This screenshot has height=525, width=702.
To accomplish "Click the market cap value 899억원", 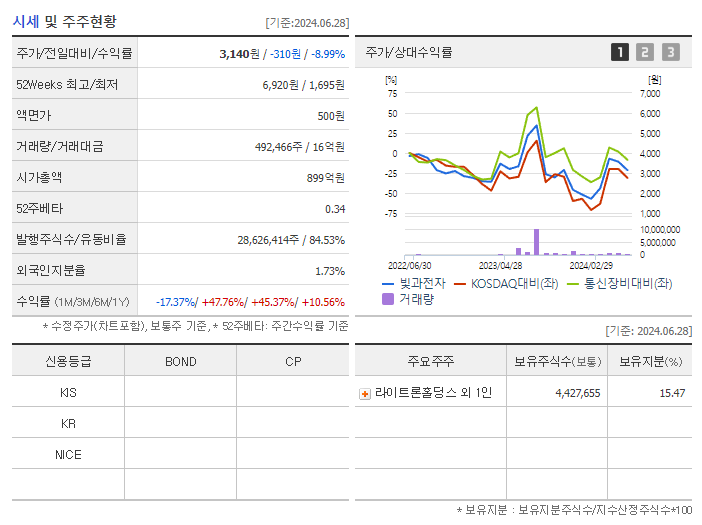I will [326, 178].
